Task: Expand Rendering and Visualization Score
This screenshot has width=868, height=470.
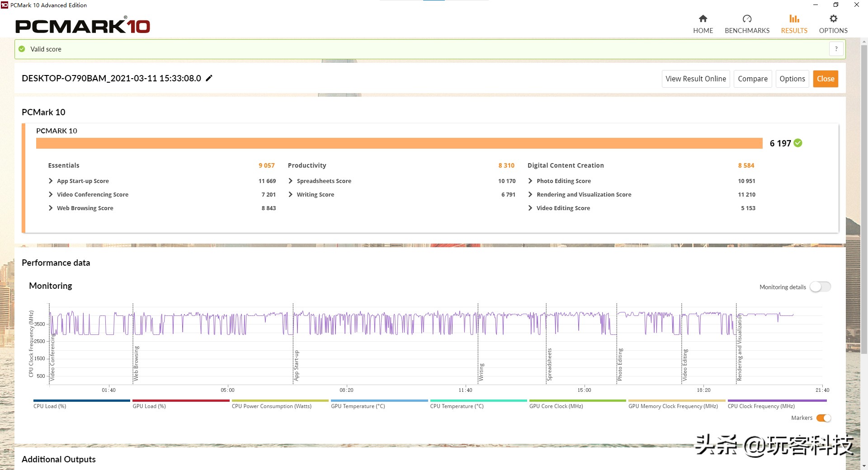Action: point(530,194)
